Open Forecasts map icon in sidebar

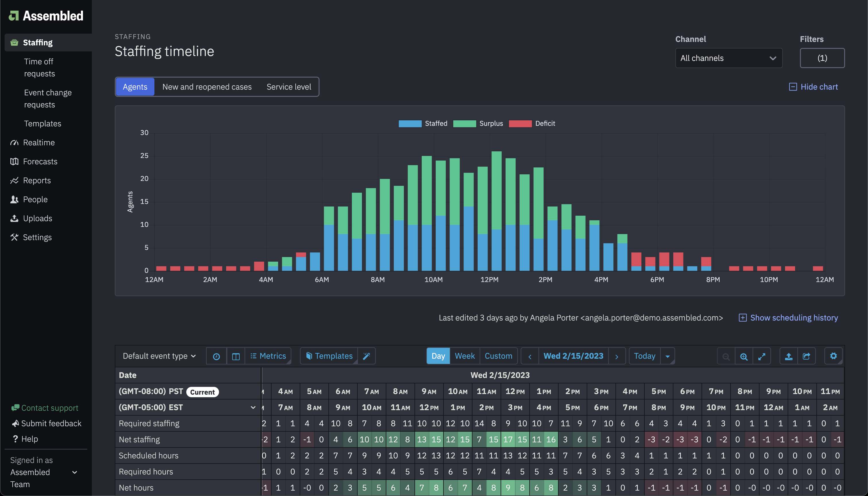[14, 161]
